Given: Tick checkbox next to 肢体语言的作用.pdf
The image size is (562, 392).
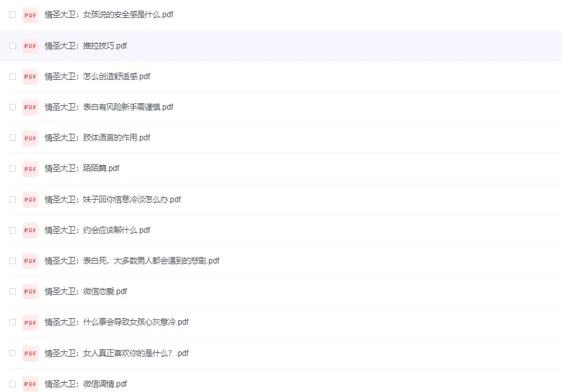Looking at the screenshot, I should pos(13,138).
